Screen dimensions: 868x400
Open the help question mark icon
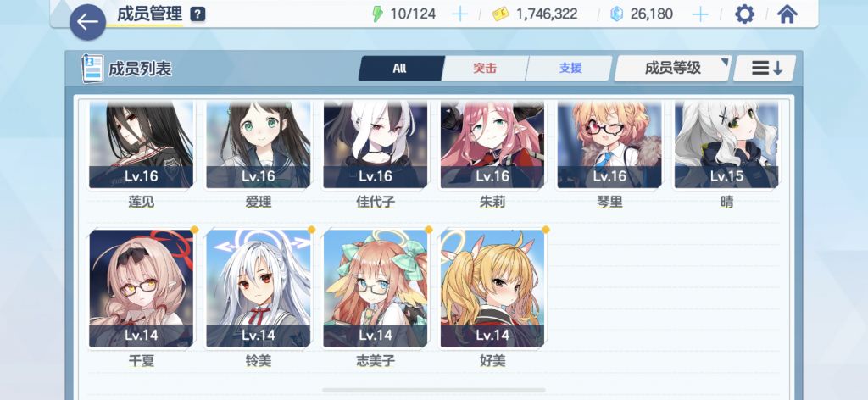click(198, 14)
